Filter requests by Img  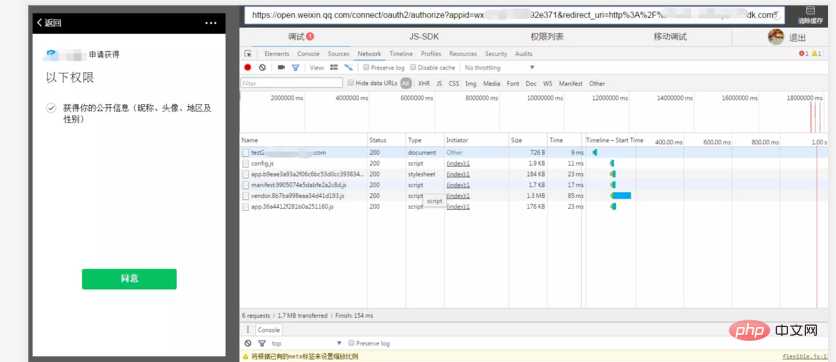point(471,84)
